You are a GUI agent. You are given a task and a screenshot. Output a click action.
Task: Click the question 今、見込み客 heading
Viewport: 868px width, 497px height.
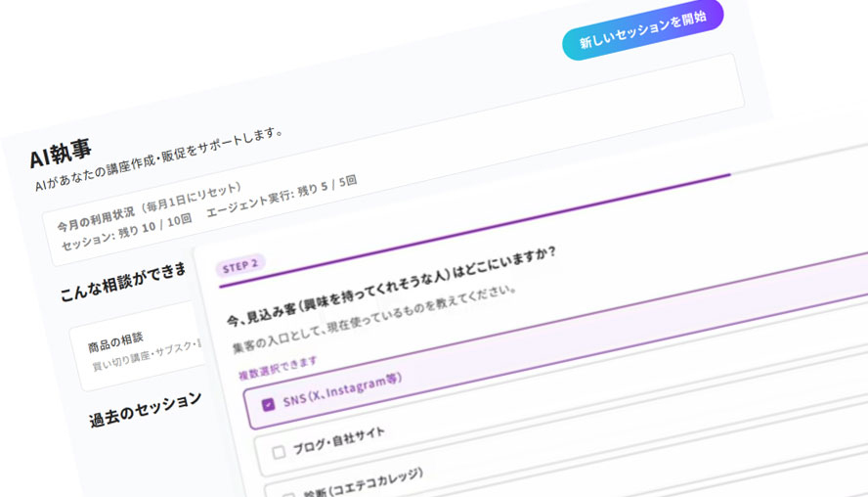(391, 286)
